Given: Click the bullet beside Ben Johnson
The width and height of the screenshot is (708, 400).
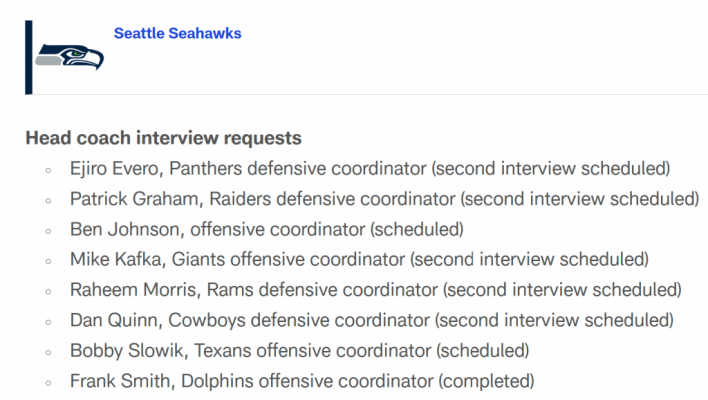Looking at the screenshot, I should pyautogui.click(x=48, y=231).
